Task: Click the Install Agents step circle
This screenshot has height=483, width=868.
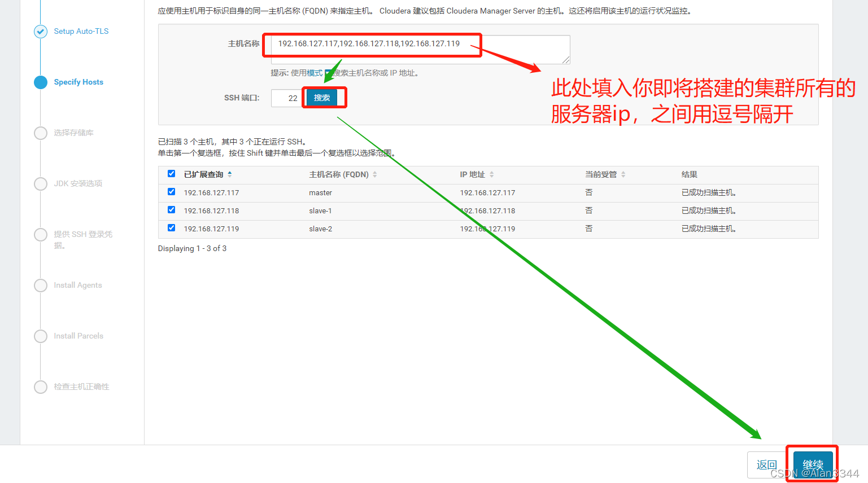Action: point(41,286)
